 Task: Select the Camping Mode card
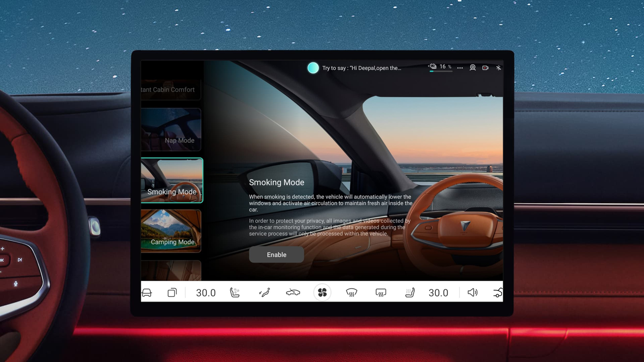[171, 231]
